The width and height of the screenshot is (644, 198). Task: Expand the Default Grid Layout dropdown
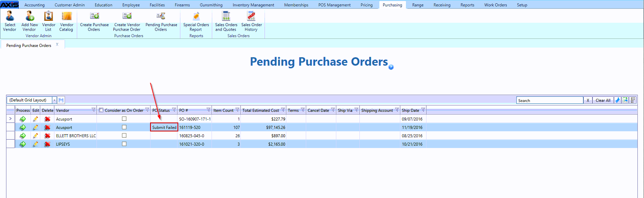[54, 100]
